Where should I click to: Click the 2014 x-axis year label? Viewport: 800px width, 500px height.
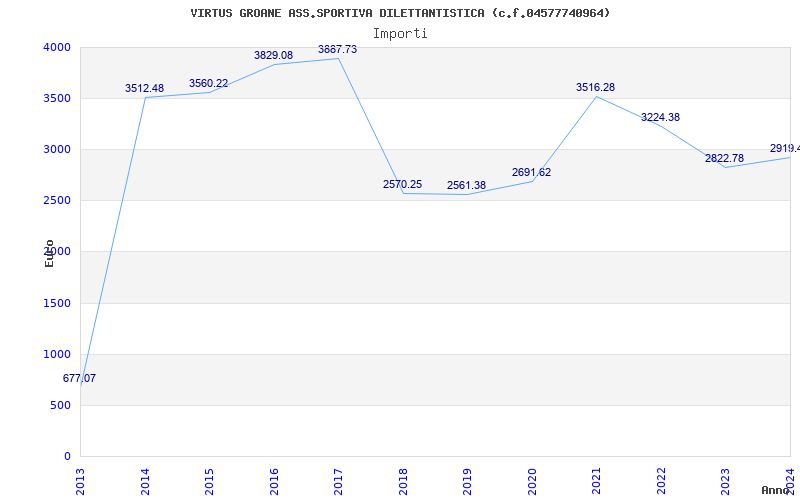click(145, 481)
